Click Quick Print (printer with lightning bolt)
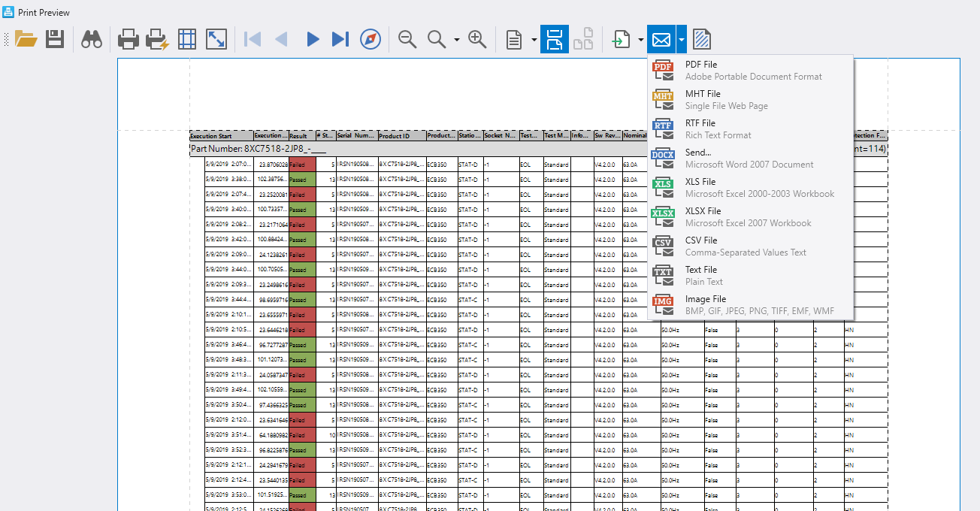The height and width of the screenshot is (511, 980). pos(158,39)
